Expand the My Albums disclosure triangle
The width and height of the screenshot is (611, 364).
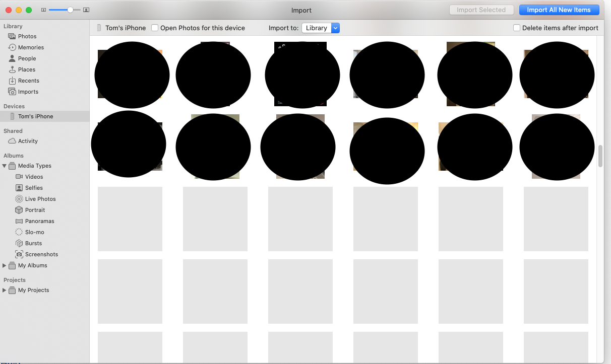(5, 265)
